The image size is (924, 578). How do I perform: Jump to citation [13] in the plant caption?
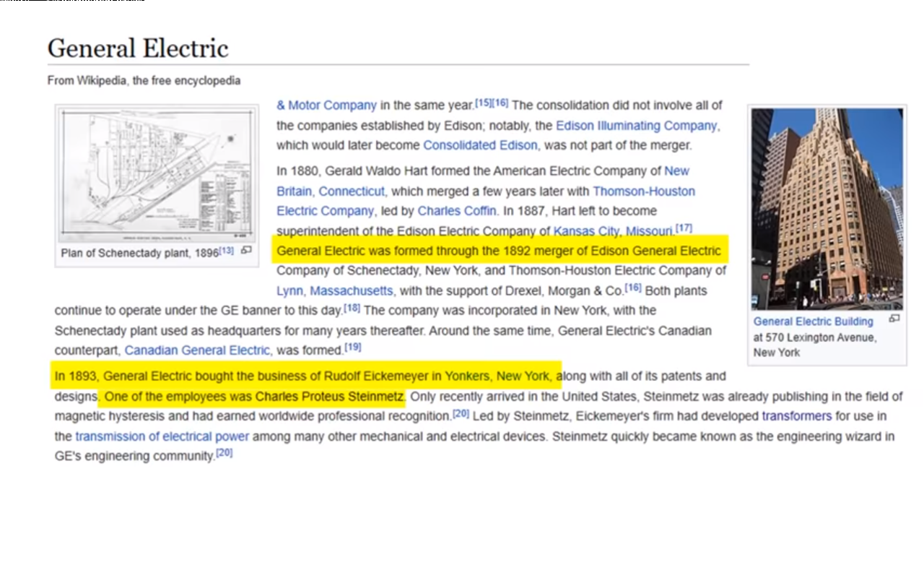click(227, 250)
